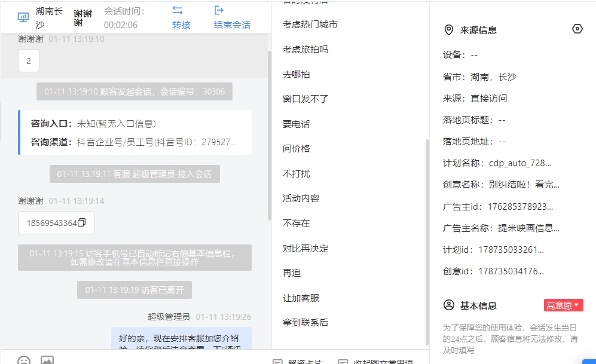596x364 pixels.
Task: Click the 咨询入口 未知 info line
Action: (x=93, y=124)
